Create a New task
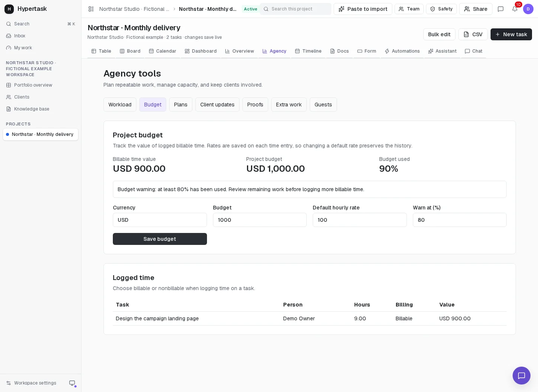The image size is (538, 392). [x=511, y=34]
